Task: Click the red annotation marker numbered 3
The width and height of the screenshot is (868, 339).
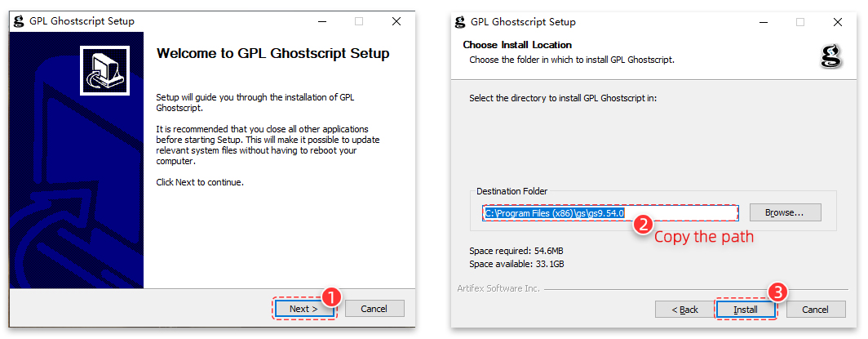Action: [776, 292]
